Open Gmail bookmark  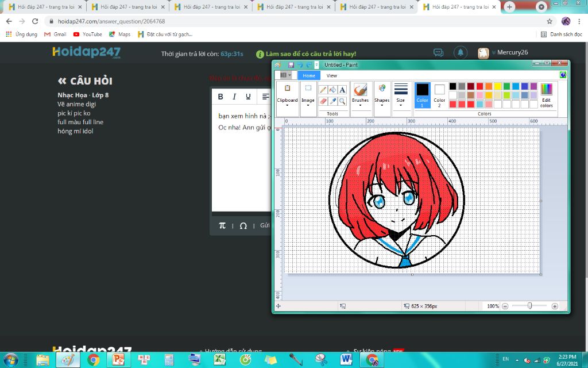tap(55, 34)
